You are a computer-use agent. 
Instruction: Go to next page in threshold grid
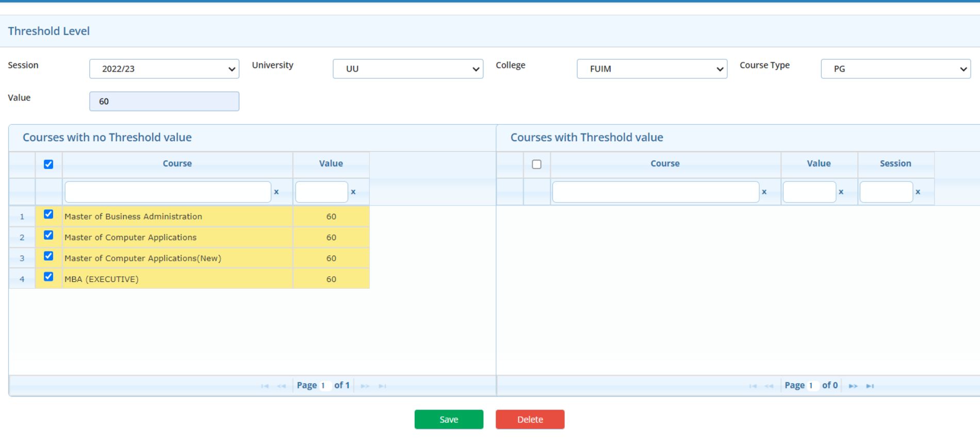pyautogui.click(x=853, y=386)
